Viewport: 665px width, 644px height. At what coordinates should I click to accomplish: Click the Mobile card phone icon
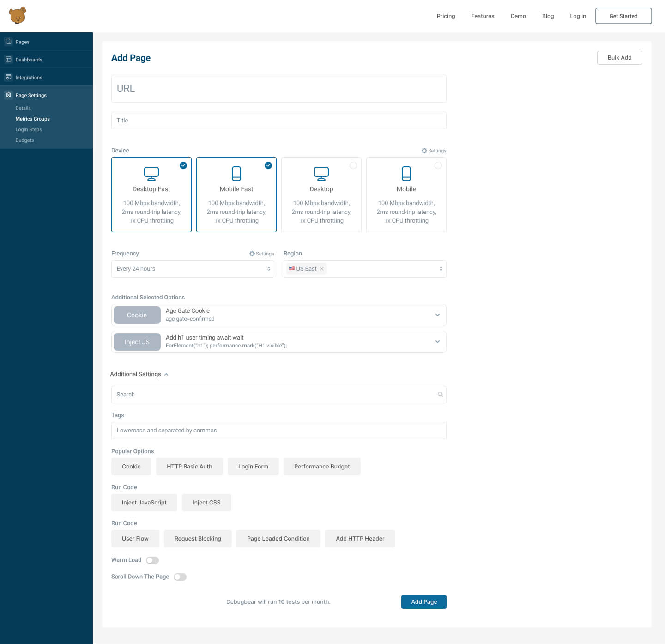406,174
